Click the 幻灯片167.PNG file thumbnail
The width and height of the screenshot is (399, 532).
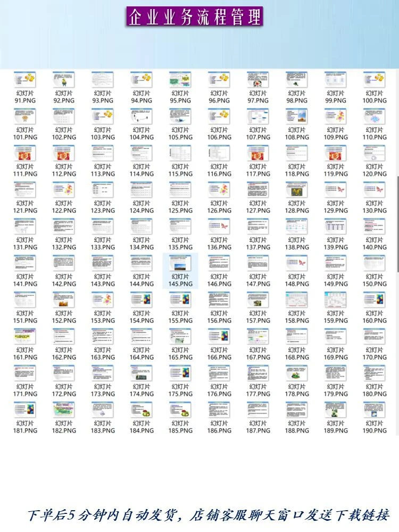258,336
